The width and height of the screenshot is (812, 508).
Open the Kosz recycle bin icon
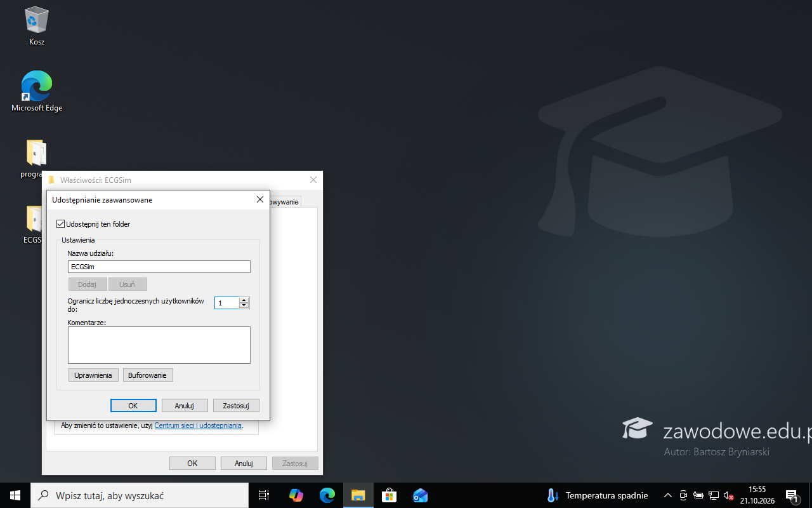[x=36, y=26]
